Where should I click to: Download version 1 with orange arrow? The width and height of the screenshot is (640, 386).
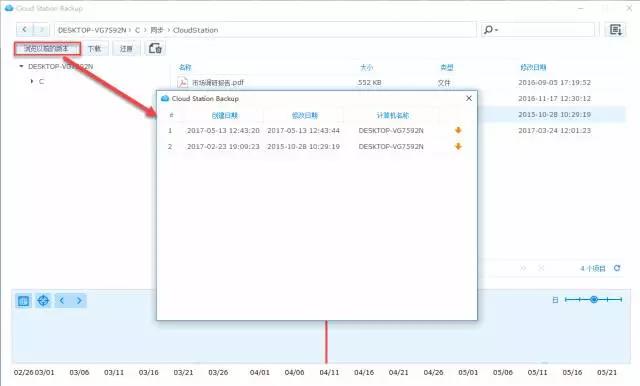pos(458,130)
